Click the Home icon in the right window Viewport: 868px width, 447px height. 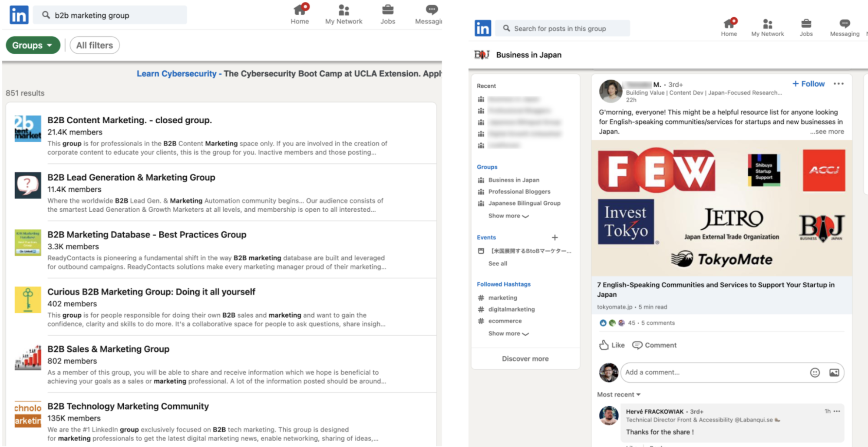point(729,23)
